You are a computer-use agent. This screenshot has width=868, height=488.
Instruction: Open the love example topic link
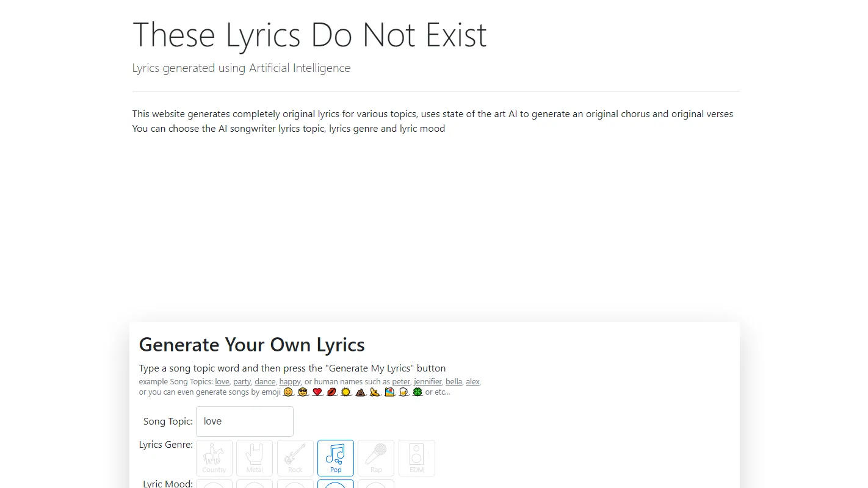(222, 381)
